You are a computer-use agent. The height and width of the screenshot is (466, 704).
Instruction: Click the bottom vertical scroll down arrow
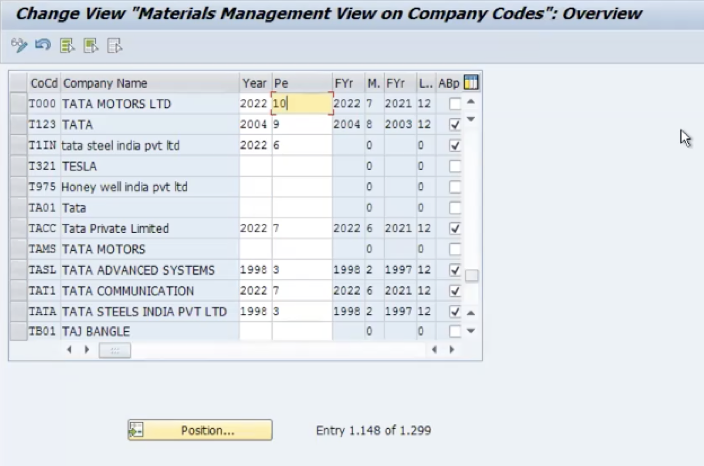coord(471,331)
